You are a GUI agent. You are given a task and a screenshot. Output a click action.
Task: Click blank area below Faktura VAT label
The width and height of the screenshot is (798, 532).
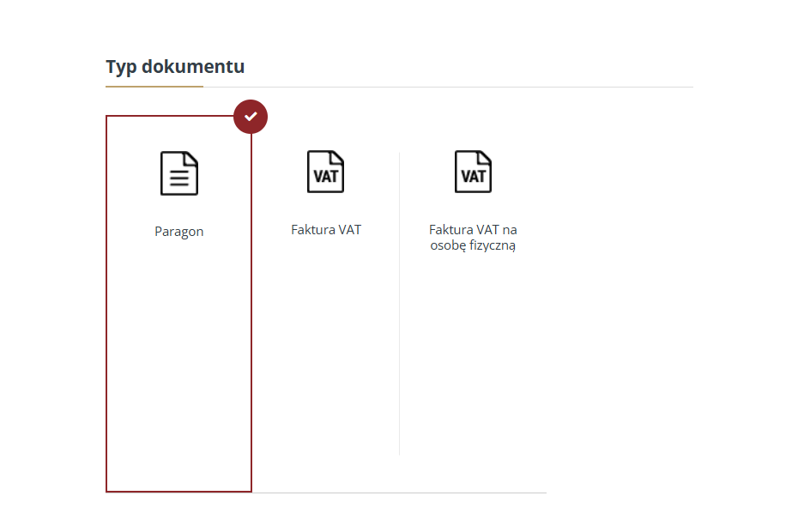[326, 343]
